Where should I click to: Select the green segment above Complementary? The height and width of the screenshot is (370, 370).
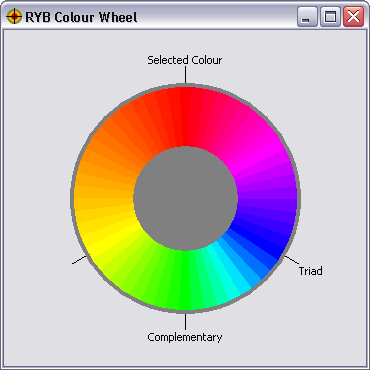tap(185, 279)
